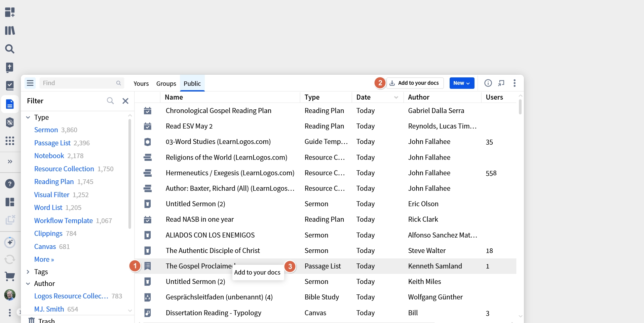The image size is (644, 323).
Task: Filter by Notebook type
Action: pyautogui.click(x=49, y=156)
